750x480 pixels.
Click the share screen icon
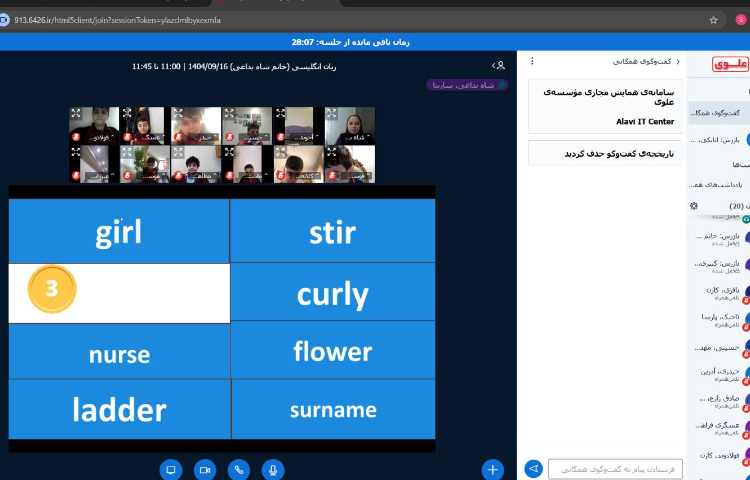(171, 469)
